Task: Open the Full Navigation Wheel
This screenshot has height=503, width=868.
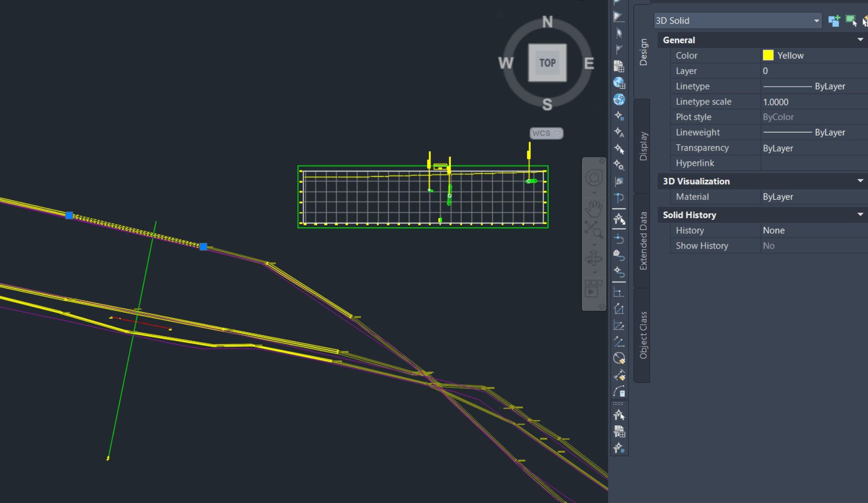Action: click(x=594, y=179)
